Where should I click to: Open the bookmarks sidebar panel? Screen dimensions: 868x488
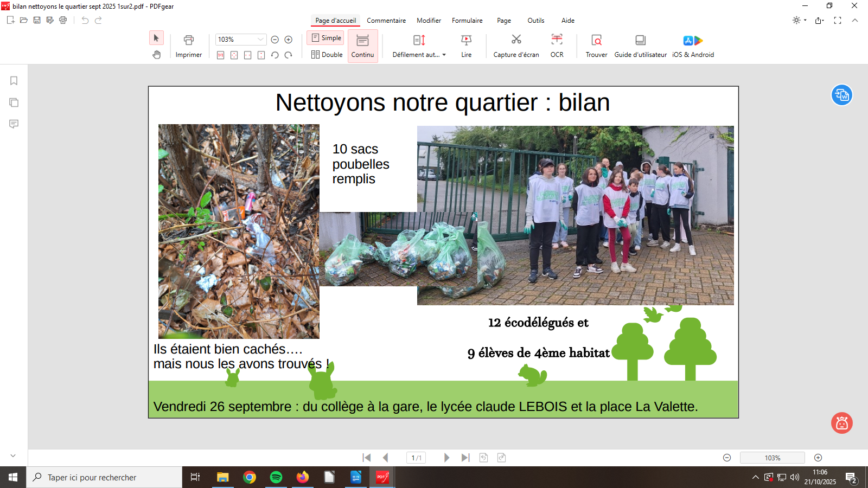tap(14, 81)
